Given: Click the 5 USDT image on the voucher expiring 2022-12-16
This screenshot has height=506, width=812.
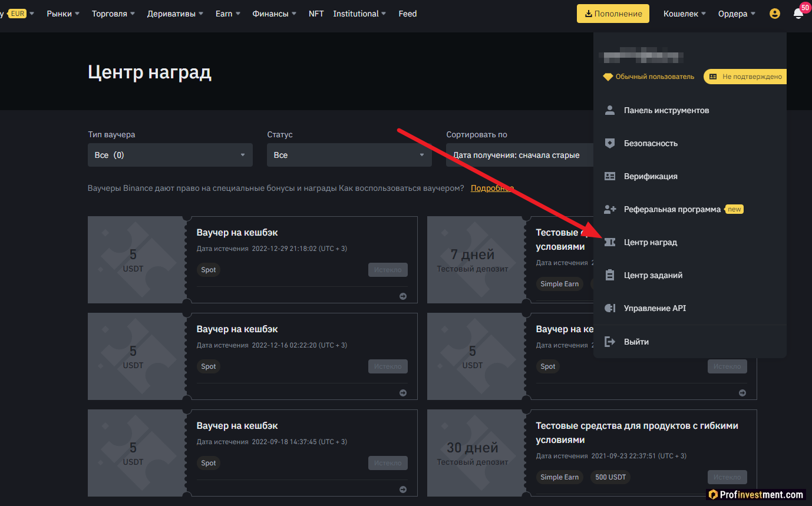Looking at the screenshot, I should (x=137, y=356).
